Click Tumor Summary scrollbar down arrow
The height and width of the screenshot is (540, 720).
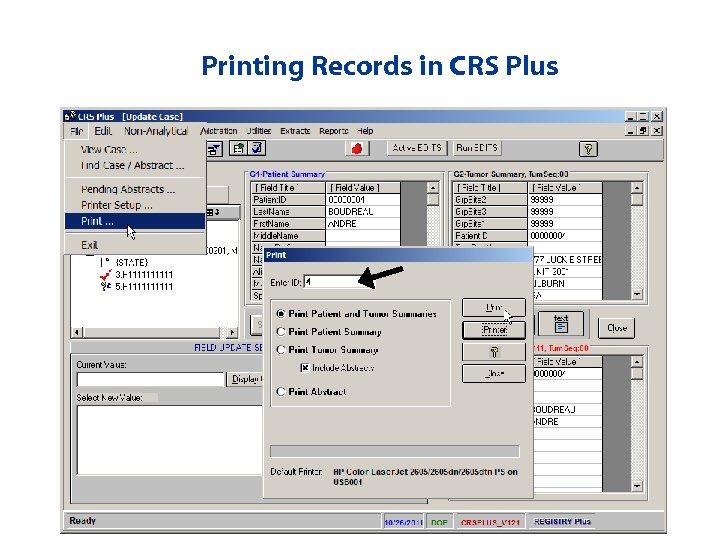tap(636, 294)
